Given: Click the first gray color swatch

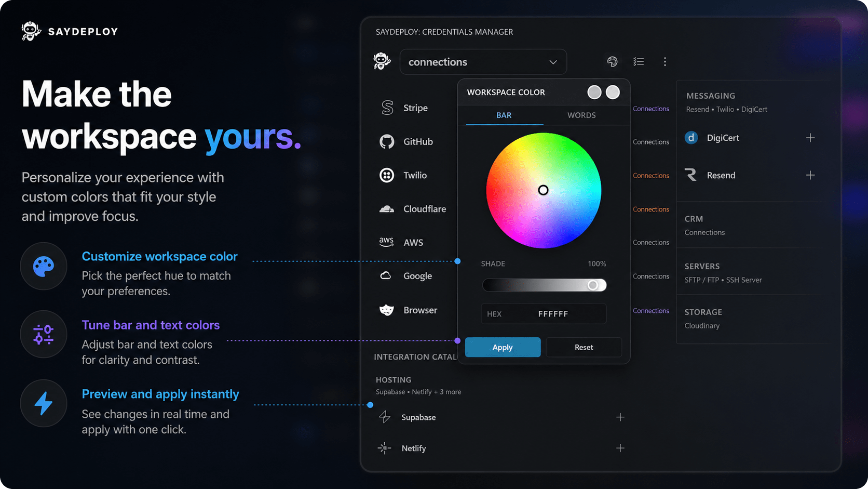Looking at the screenshot, I should tap(594, 92).
